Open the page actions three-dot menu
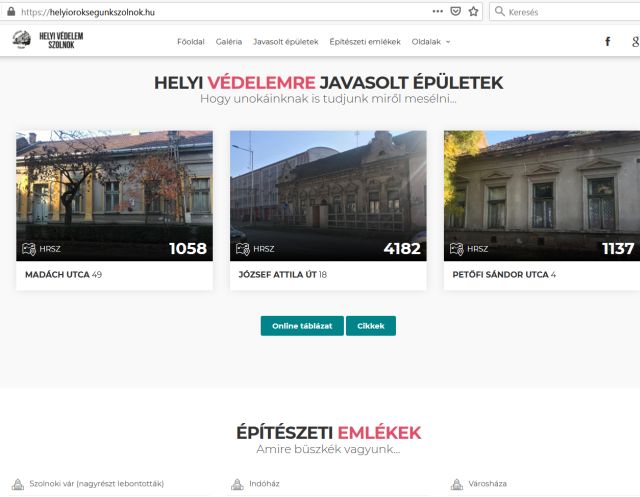This screenshot has height=497, width=640. [x=437, y=11]
